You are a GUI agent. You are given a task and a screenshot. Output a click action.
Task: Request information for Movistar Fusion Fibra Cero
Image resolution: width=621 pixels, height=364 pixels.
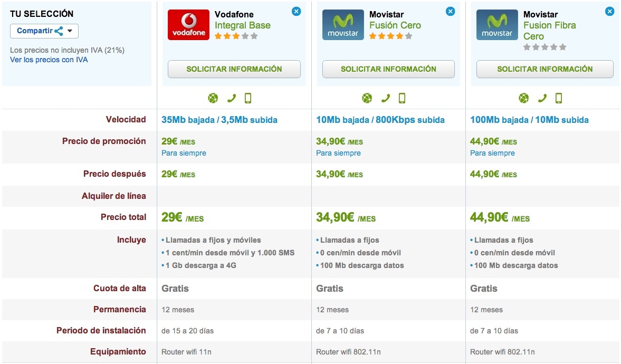coord(545,69)
